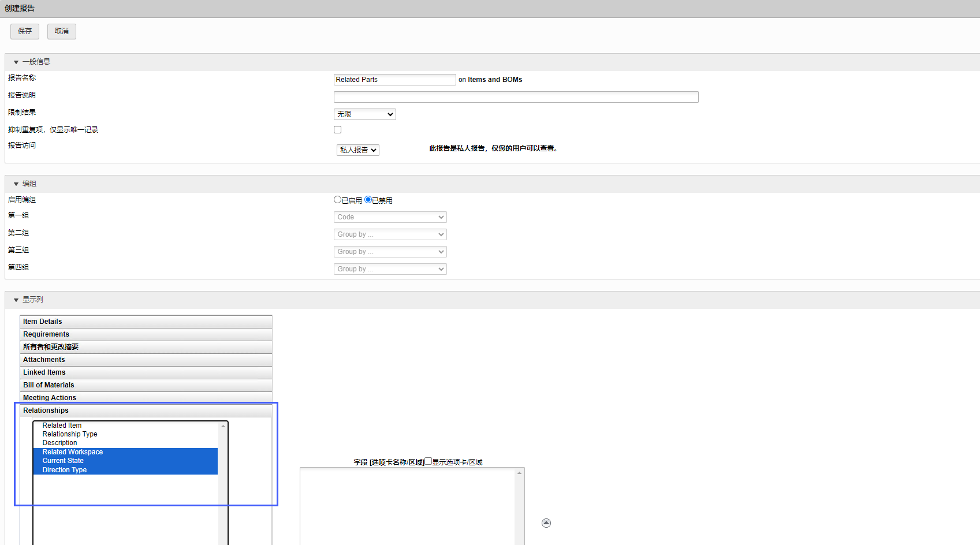Expand the Meeting Actions accordion tab
Viewport: 980px width, 545px height.
coord(146,398)
